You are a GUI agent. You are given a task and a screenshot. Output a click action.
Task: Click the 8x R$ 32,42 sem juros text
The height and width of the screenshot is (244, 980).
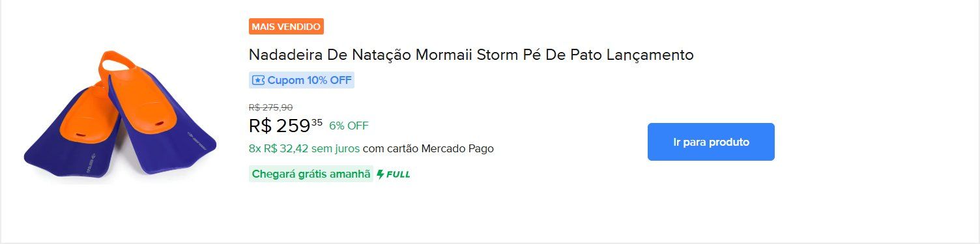point(304,148)
